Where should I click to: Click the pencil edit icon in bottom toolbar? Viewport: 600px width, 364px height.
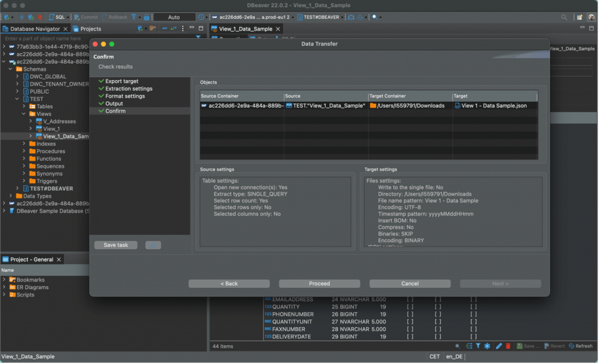tap(499, 346)
